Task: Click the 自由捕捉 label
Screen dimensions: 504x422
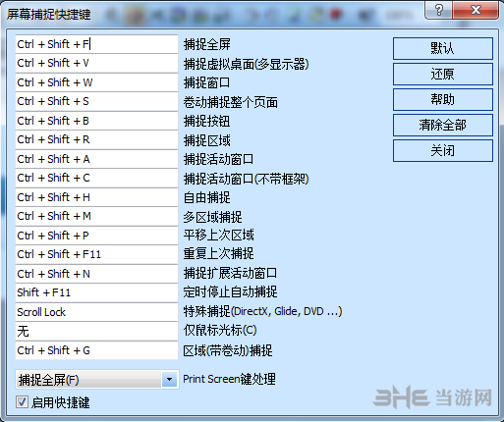Action: (207, 197)
